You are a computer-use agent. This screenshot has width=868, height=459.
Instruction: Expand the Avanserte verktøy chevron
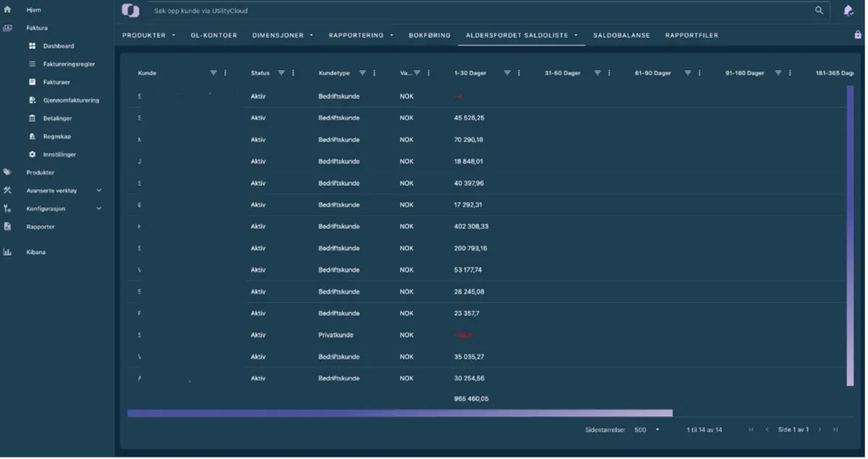coord(99,191)
